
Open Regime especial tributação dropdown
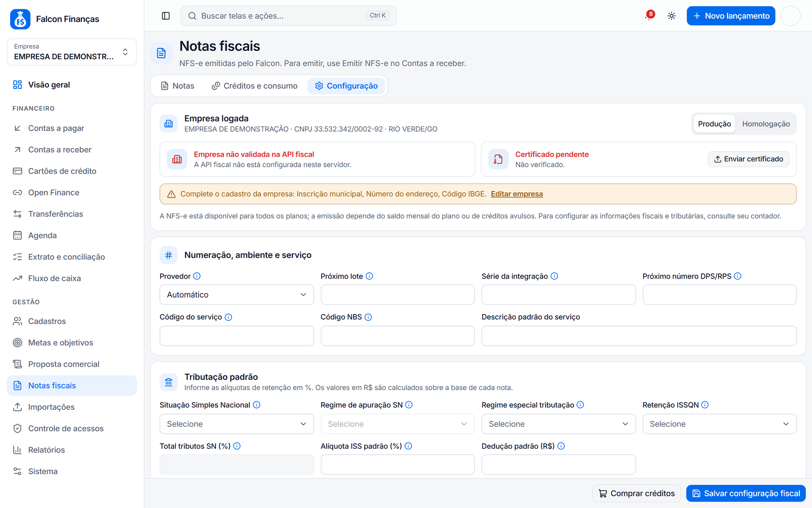(558, 424)
